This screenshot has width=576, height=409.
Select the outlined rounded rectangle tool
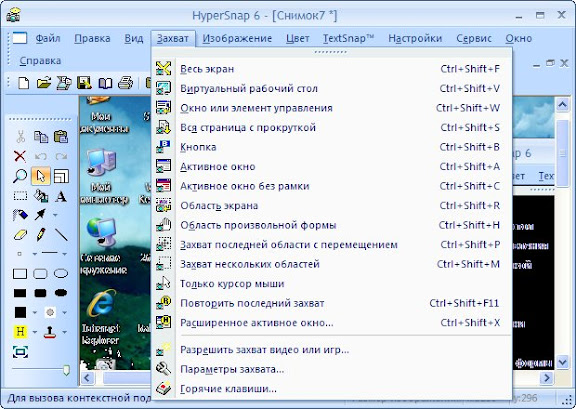coord(40,274)
